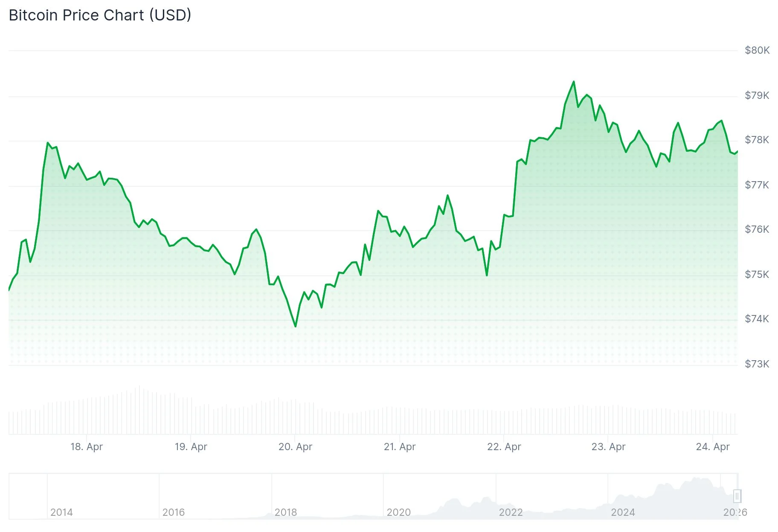Viewport: 778px width, 532px height.
Task: Click the 21. Apr date label
Action: 400,447
